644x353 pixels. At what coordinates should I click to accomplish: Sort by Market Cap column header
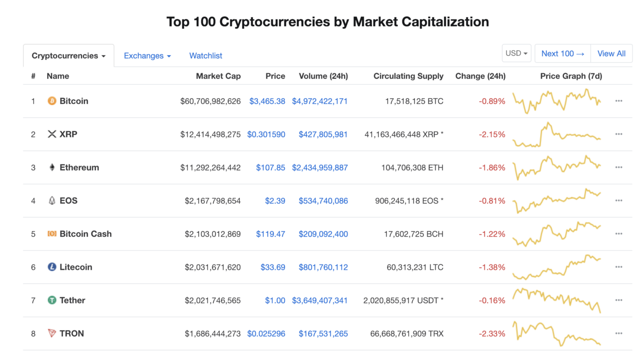(x=218, y=76)
